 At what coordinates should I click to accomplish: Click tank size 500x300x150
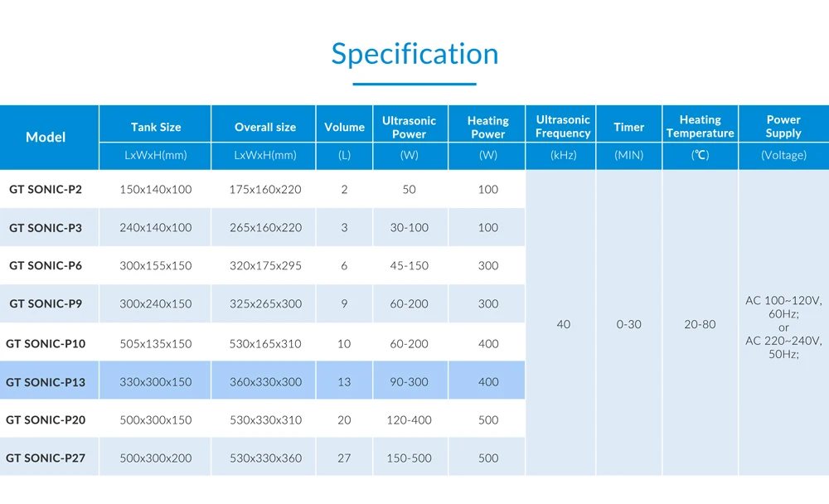[156, 420]
